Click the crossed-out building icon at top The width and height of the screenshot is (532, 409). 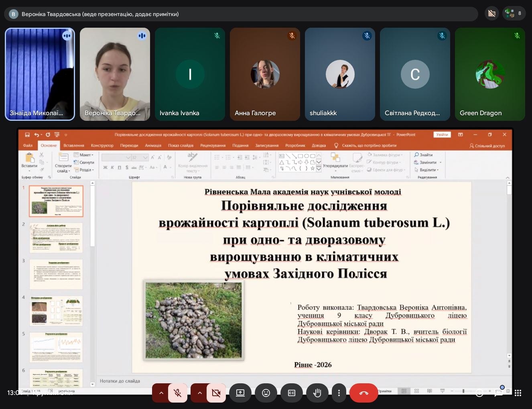pyautogui.click(x=491, y=14)
